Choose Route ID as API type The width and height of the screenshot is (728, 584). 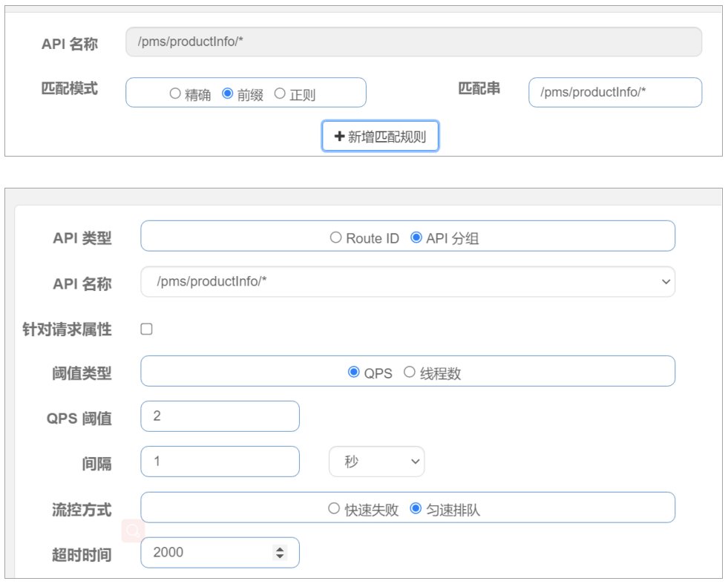335,237
